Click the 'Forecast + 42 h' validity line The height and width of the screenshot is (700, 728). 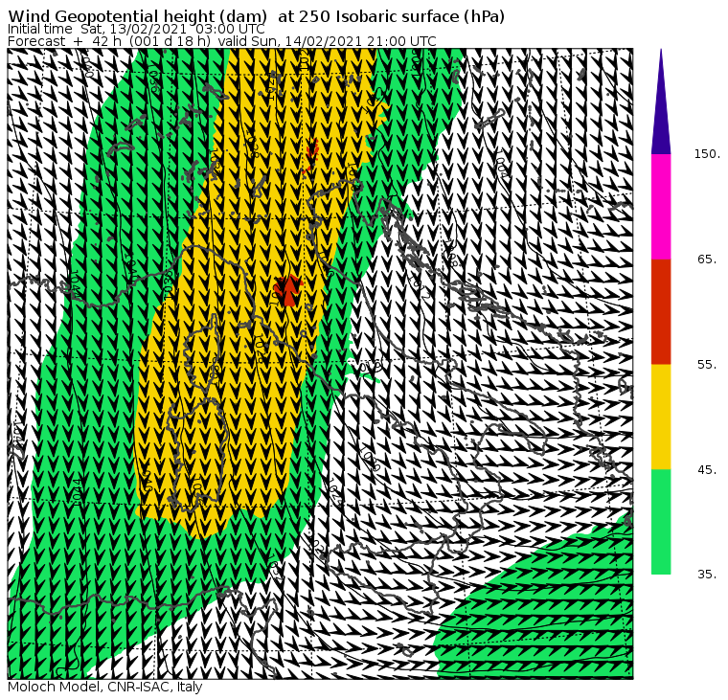pos(222,41)
